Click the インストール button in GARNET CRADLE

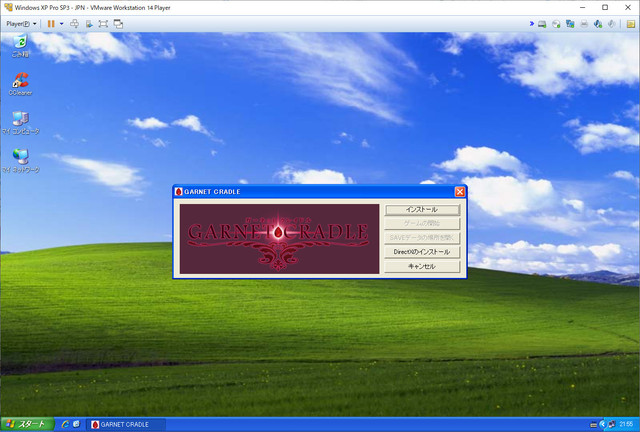[422, 209]
